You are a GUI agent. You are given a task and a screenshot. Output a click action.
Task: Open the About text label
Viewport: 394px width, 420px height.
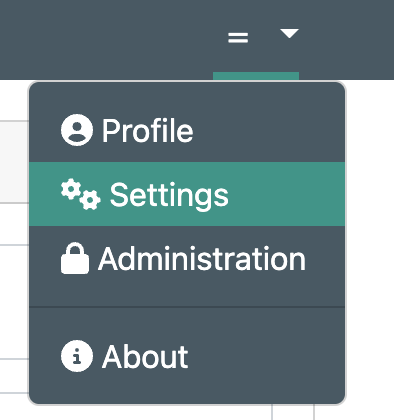click(x=145, y=357)
